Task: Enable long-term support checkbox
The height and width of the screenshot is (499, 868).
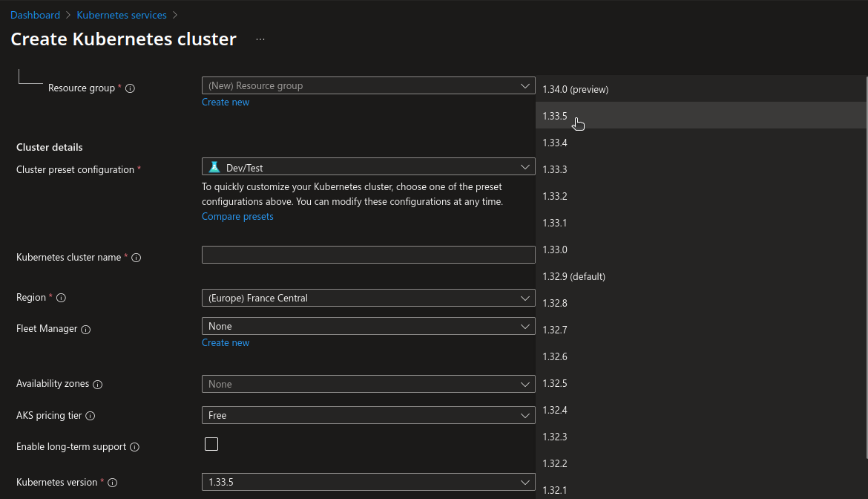Action: pyautogui.click(x=211, y=444)
